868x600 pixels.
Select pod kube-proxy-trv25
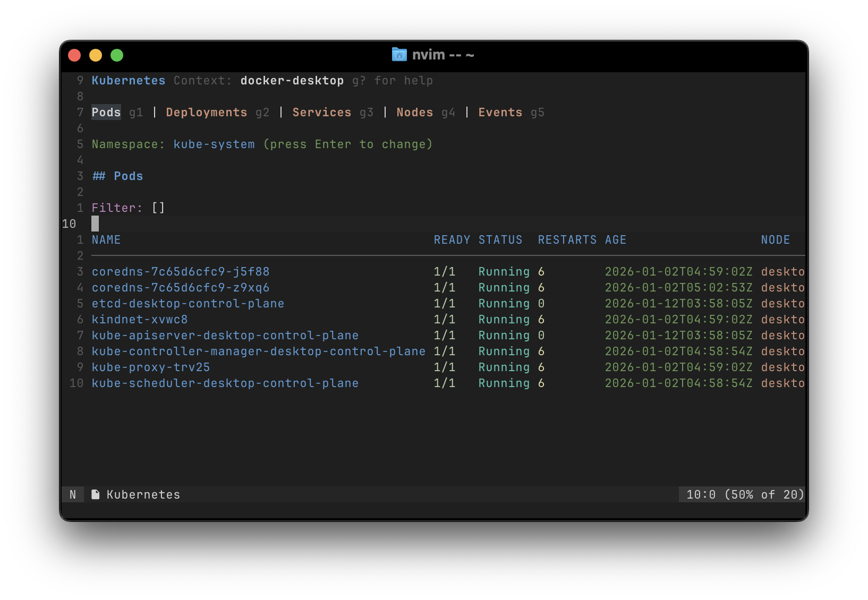[x=151, y=367]
